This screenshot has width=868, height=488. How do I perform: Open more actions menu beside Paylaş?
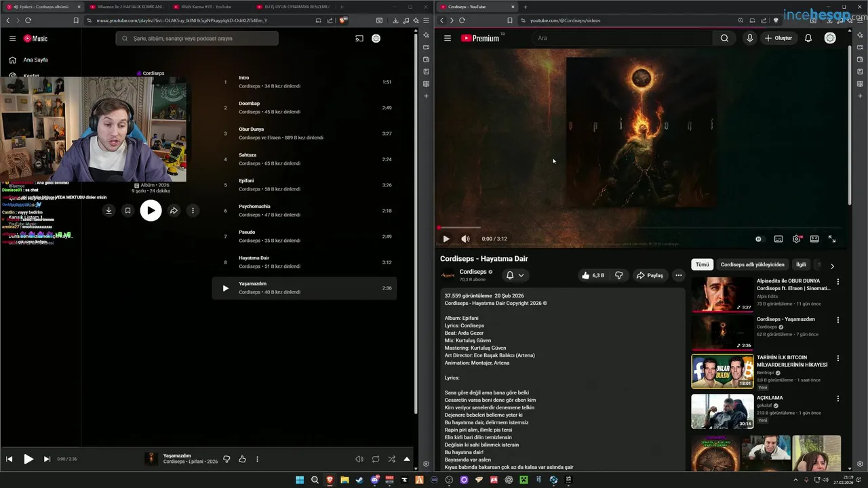[679, 275]
